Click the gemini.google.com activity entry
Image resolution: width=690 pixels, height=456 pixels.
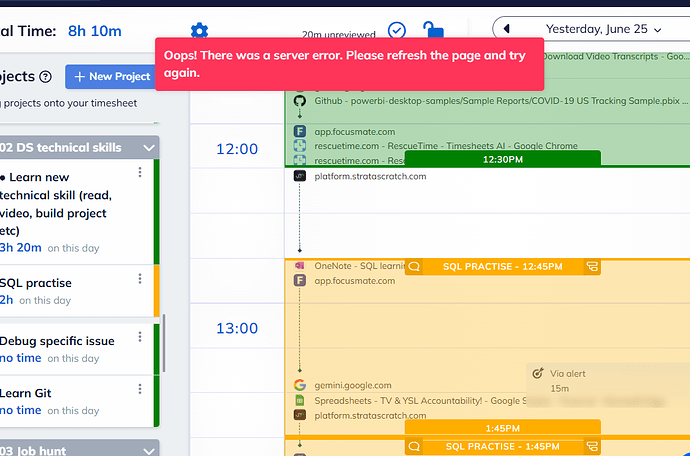352,385
